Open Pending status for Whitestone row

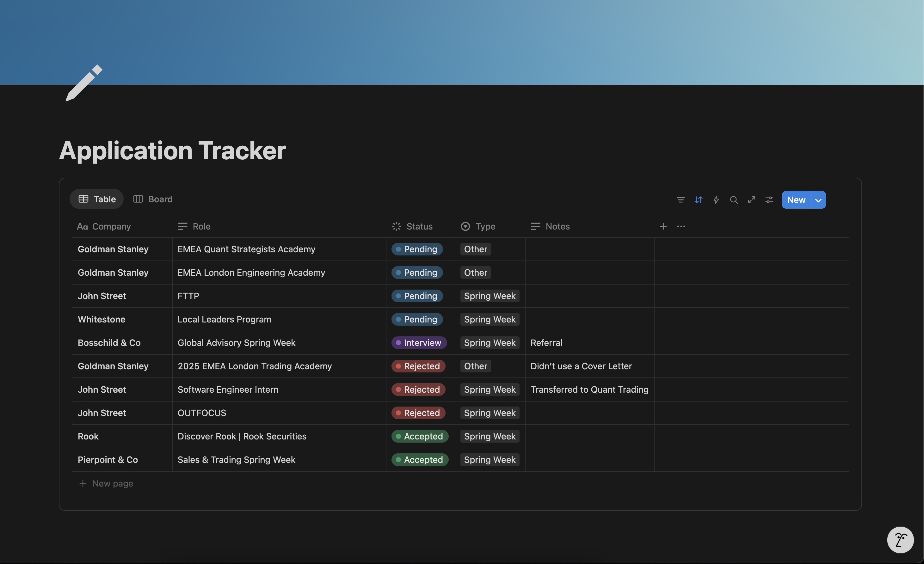(417, 320)
